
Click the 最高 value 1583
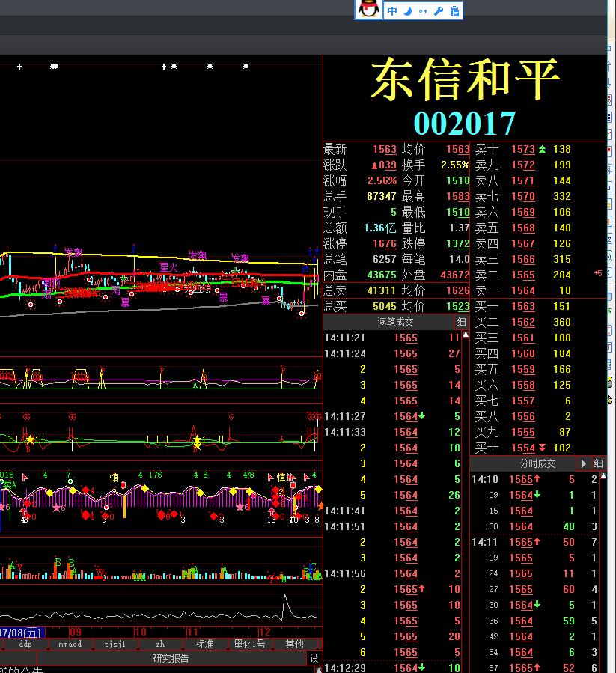[458, 196]
